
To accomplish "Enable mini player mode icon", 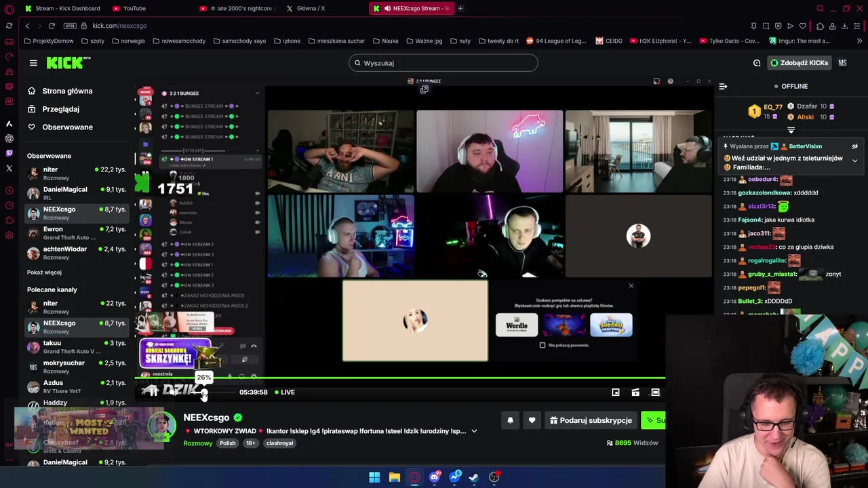I will point(616,392).
